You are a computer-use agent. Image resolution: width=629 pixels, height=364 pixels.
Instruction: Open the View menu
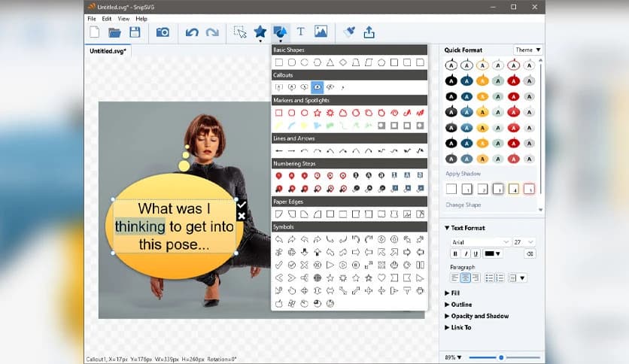click(123, 19)
